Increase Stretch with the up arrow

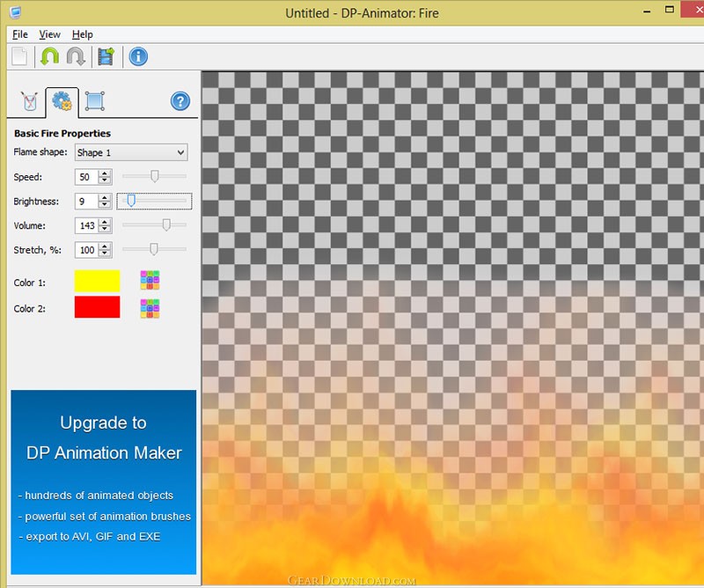tap(105, 246)
